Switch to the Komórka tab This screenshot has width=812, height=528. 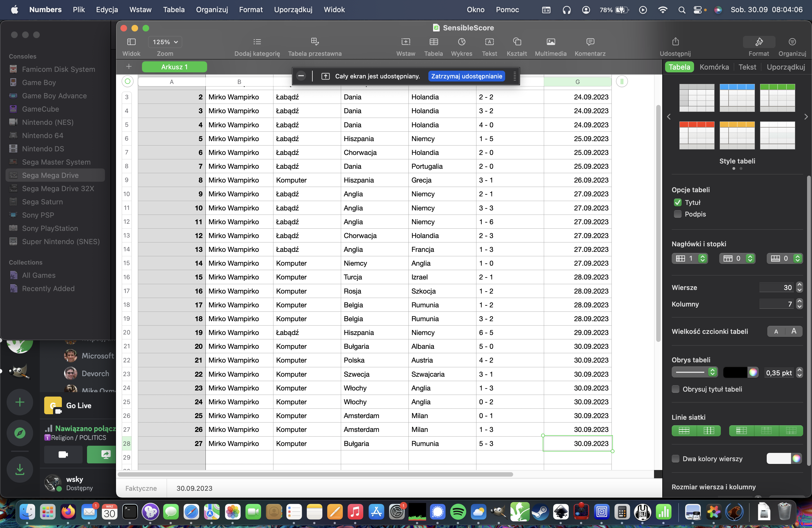tap(714, 67)
